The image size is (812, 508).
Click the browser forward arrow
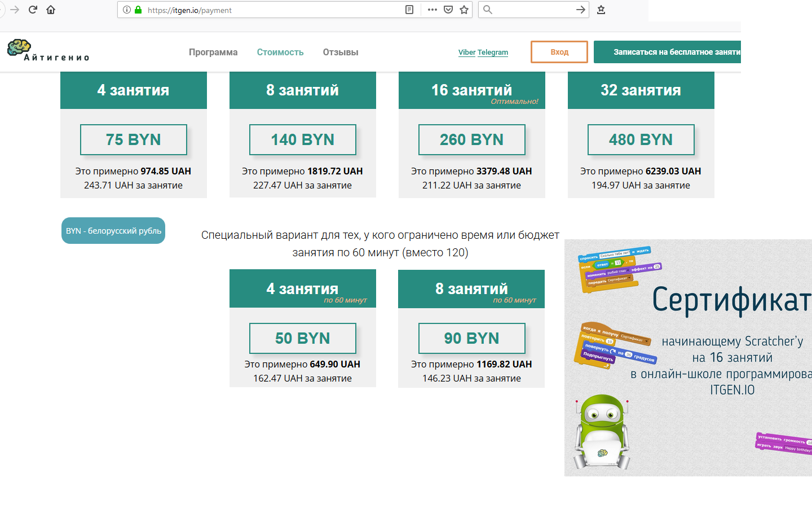15,10
